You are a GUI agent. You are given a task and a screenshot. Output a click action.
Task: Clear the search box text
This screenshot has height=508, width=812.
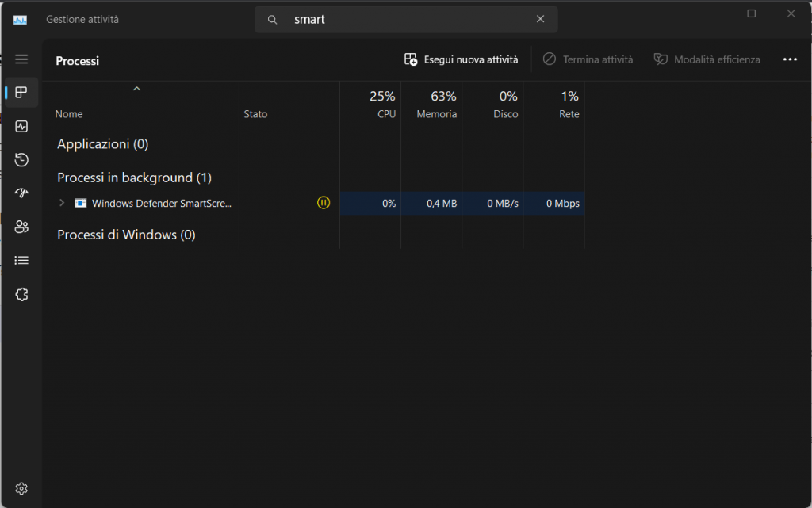click(540, 20)
